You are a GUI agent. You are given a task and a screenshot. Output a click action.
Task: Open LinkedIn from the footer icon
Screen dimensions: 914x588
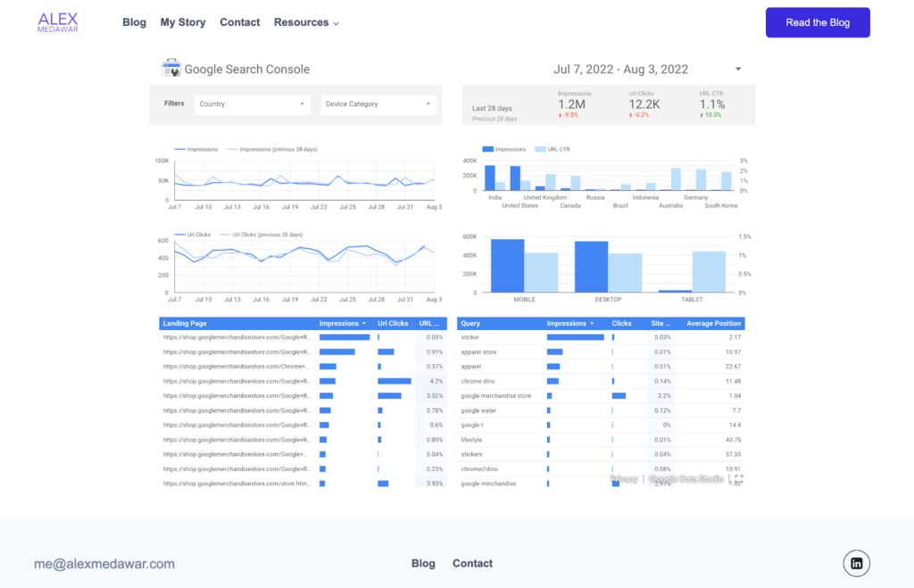pyautogui.click(x=856, y=563)
